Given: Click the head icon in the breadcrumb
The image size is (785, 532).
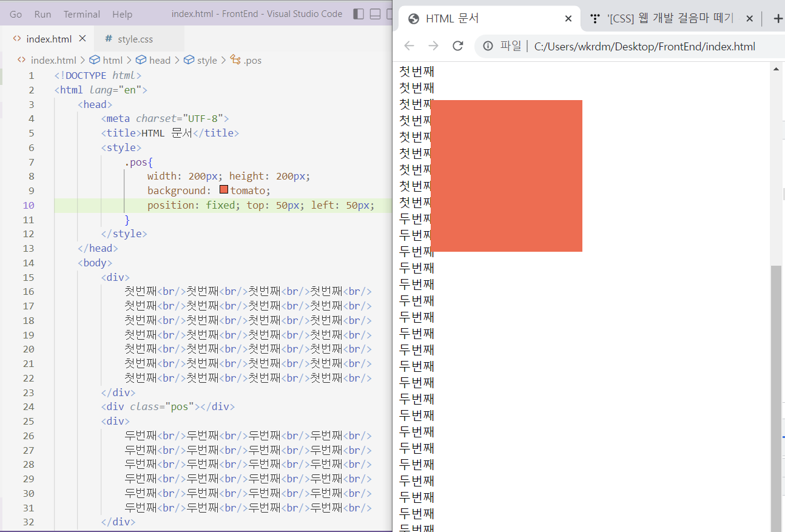Looking at the screenshot, I should point(141,60).
